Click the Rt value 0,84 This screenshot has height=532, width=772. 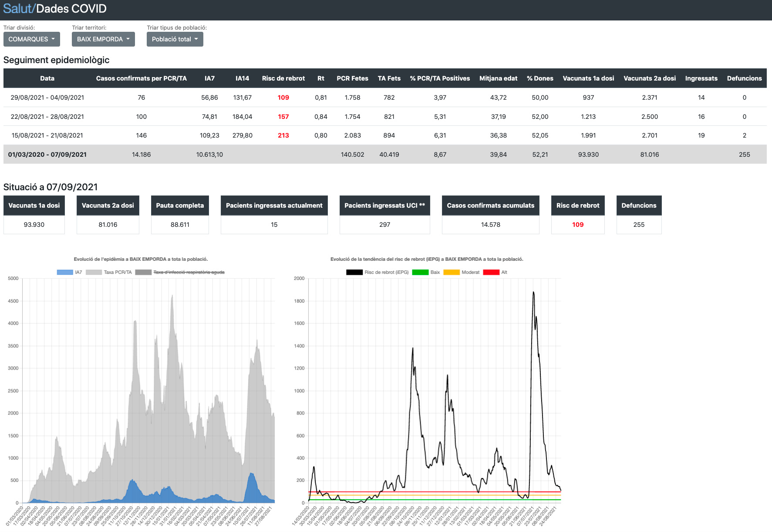(321, 117)
